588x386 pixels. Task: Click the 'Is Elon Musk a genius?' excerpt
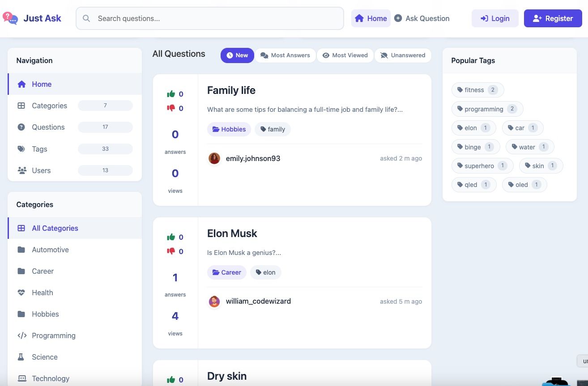(244, 253)
